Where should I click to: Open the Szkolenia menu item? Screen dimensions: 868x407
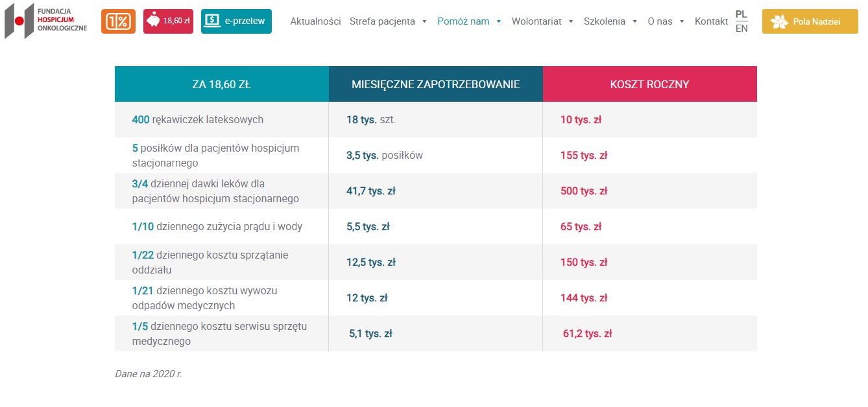pos(604,21)
